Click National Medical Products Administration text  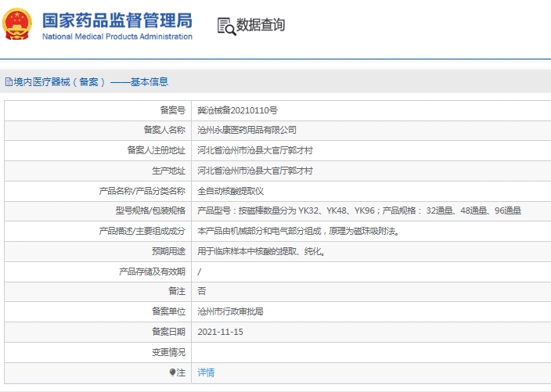click(x=117, y=37)
